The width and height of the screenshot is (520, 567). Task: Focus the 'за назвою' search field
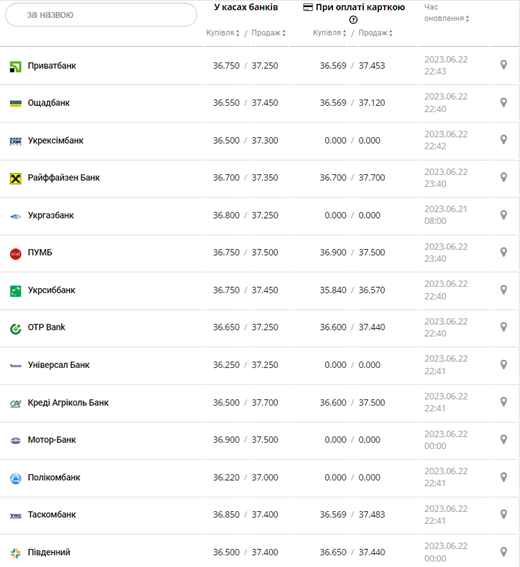coord(101,15)
